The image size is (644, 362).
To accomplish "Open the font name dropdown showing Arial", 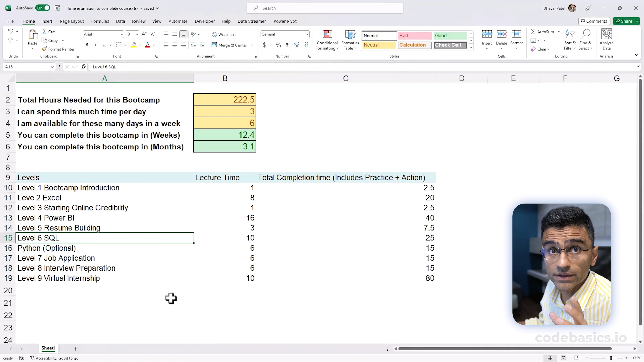I will (121, 34).
